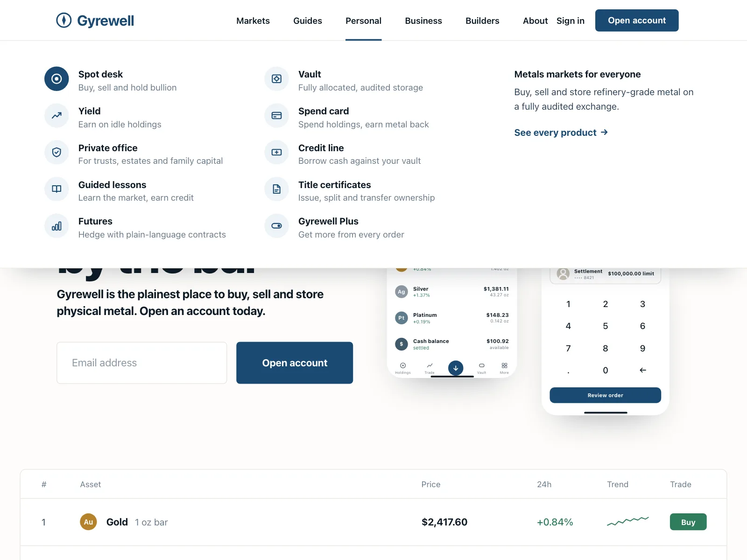
Task: Open the Guides menu
Action: (x=308, y=21)
